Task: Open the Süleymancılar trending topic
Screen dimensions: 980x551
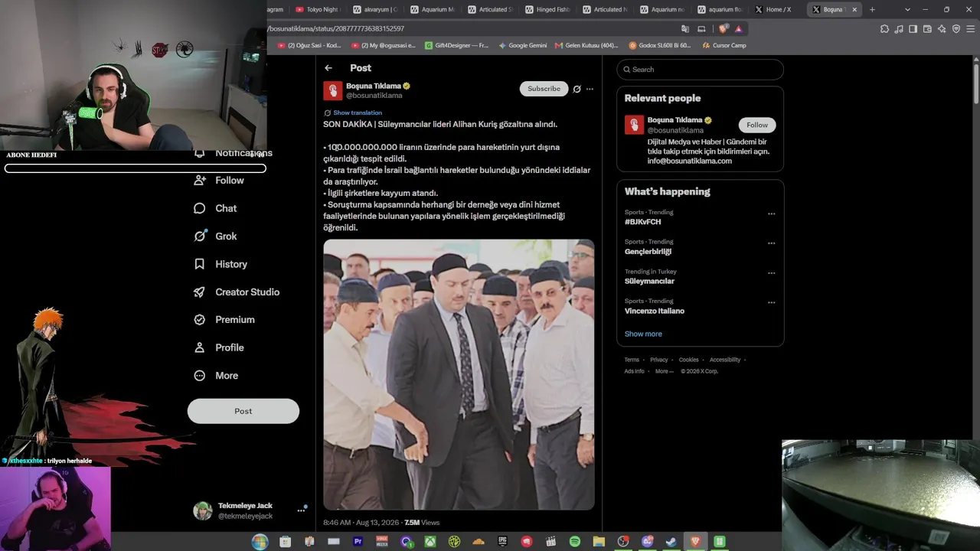Action: [649, 281]
